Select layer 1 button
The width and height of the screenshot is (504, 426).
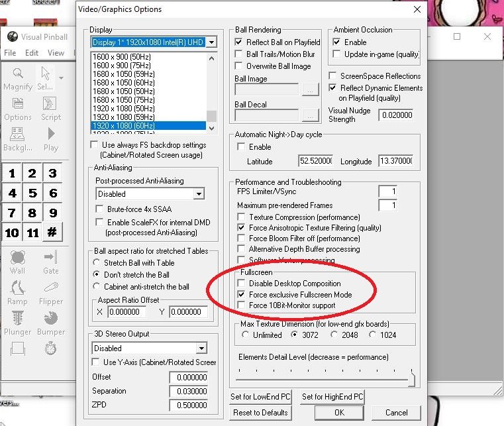point(12,174)
